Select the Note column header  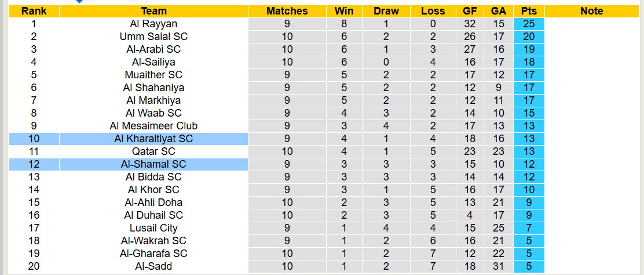591,11
